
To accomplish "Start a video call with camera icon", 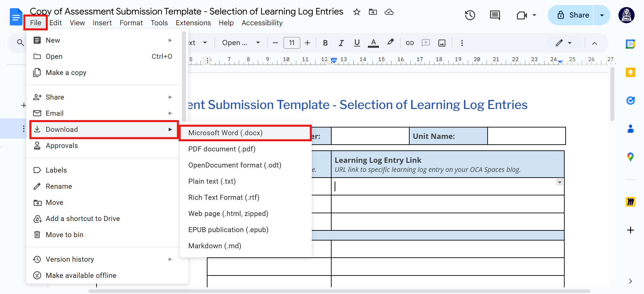I will tap(522, 15).
